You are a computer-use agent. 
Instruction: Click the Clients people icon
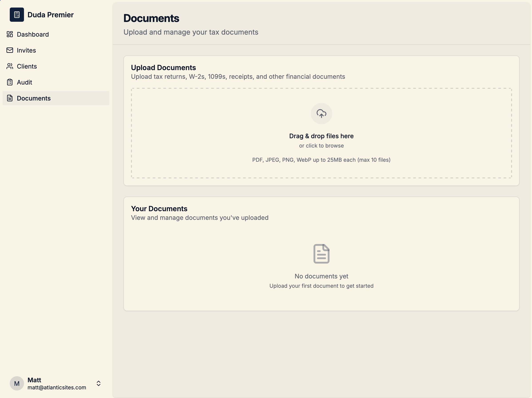10,66
